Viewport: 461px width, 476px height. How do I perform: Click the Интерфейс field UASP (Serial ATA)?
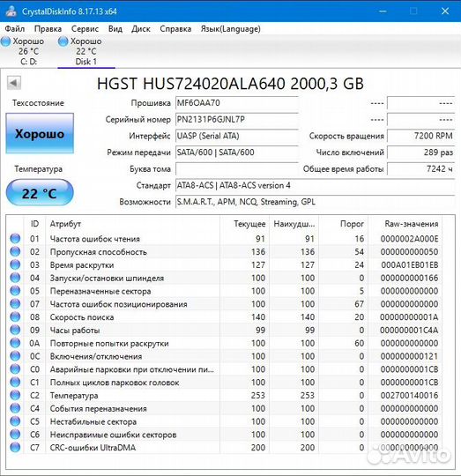(x=237, y=136)
